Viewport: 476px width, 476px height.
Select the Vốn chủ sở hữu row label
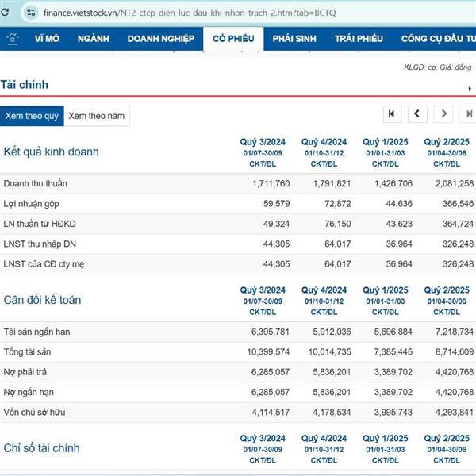tap(34, 412)
